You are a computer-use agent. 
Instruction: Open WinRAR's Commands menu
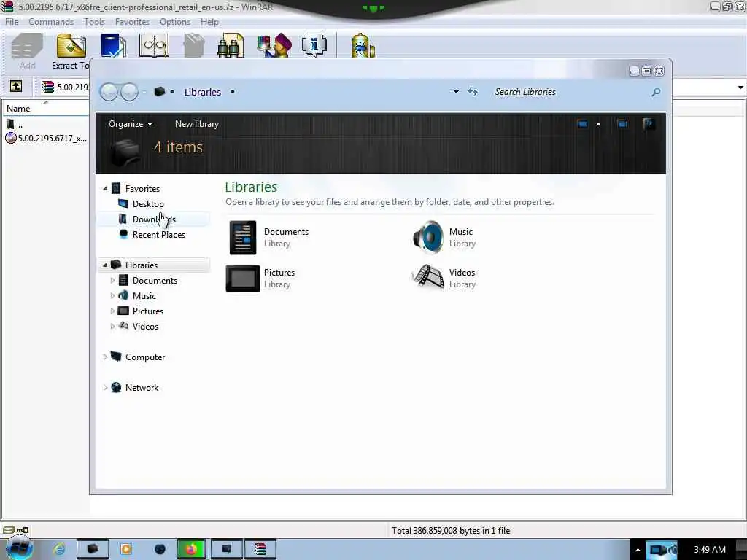[51, 21]
